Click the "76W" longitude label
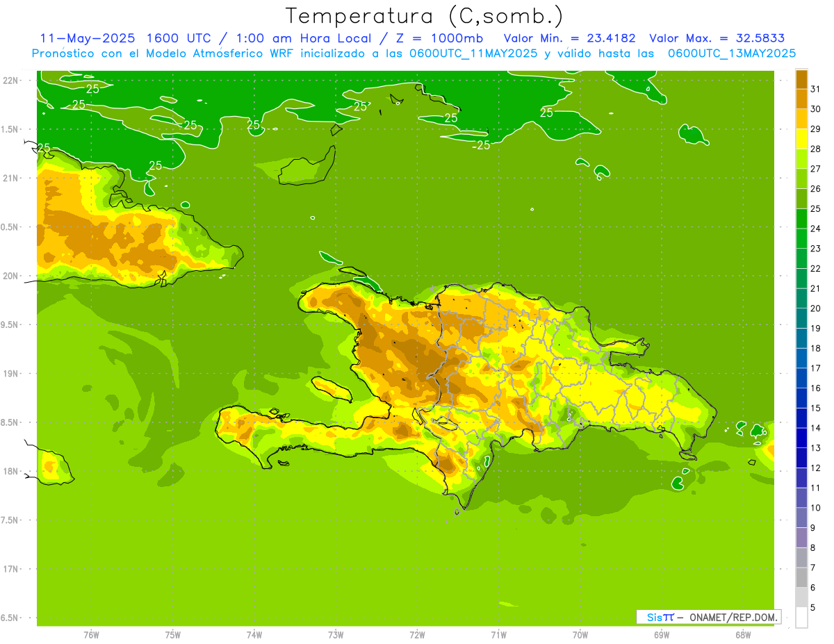Image resolution: width=834 pixels, height=644 pixels. coord(91,635)
